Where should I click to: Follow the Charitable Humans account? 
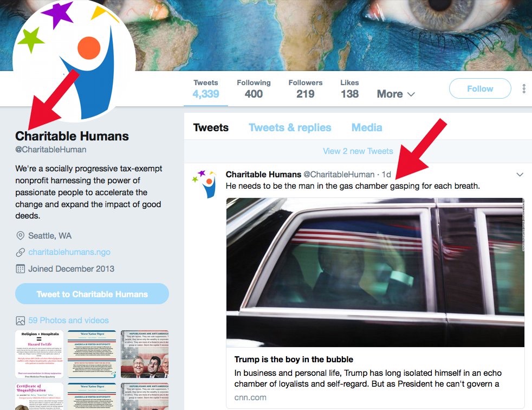[x=480, y=88]
